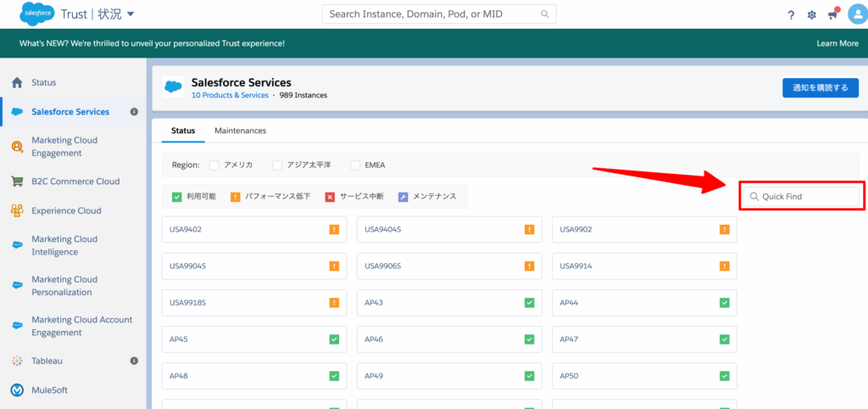Check the EMEA region checkbox
868x409 pixels.
(355, 165)
